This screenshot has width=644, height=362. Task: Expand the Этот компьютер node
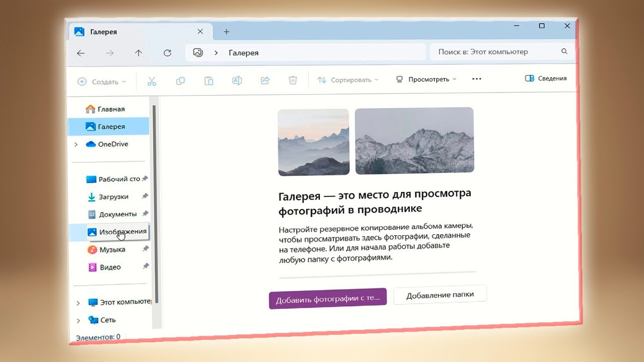pyautogui.click(x=78, y=303)
